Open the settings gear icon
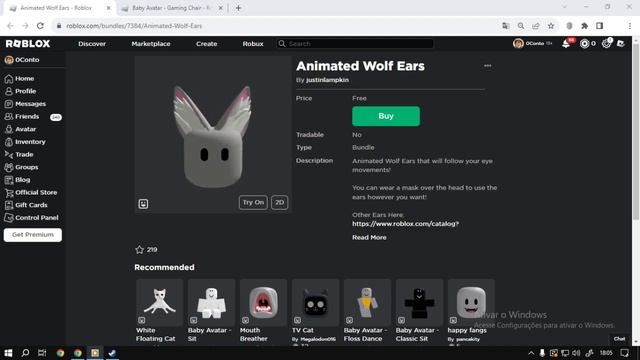The height and width of the screenshot is (360, 640). click(x=607, y=43)
